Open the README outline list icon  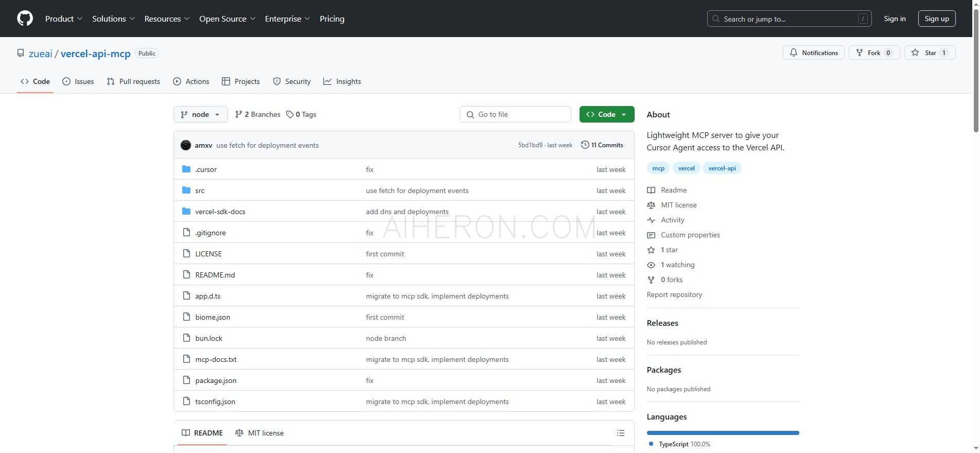[621, 433]
